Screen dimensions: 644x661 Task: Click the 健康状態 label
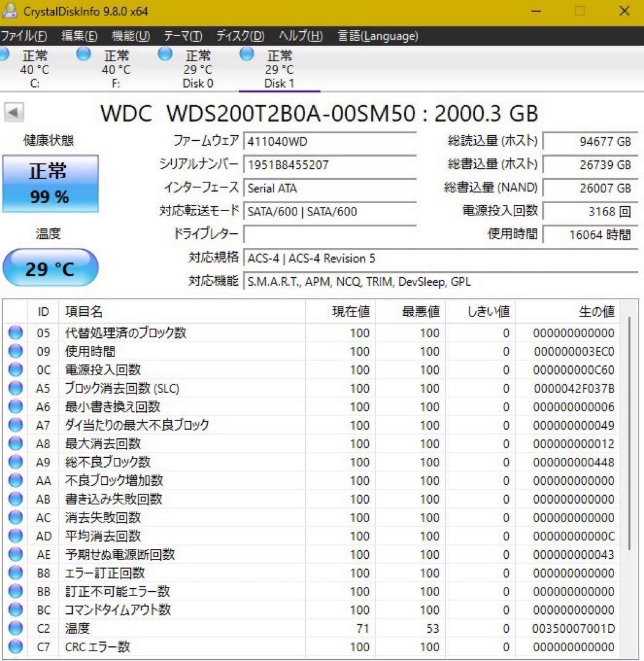tap(49, 140)
